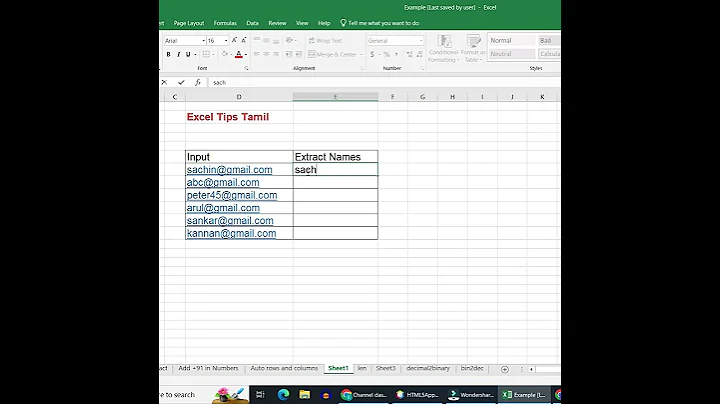
Task: Align text to the left
Action: tap(257, 54)
